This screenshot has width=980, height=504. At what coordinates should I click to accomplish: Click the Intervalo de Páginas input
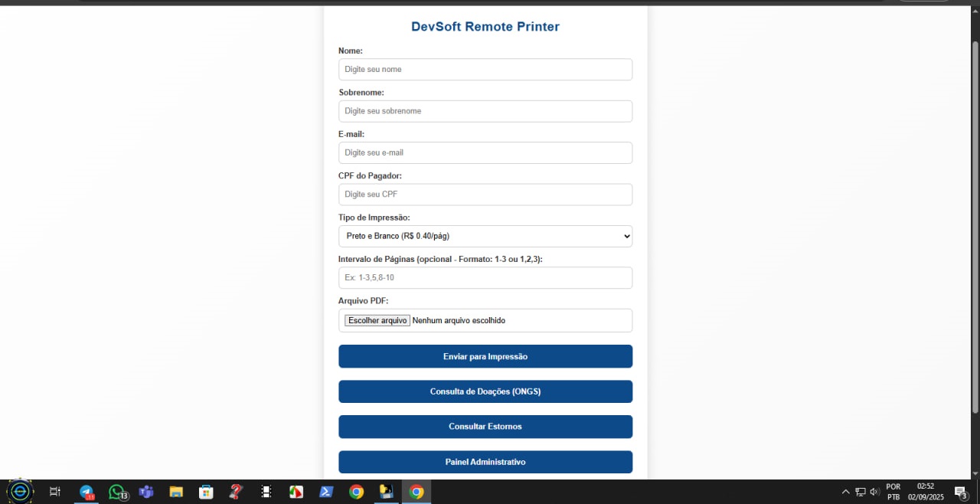coord(485,277)
